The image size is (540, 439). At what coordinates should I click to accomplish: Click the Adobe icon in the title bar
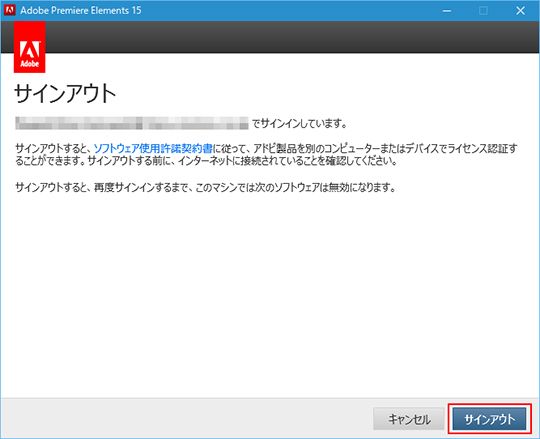[x=10, y=10]
